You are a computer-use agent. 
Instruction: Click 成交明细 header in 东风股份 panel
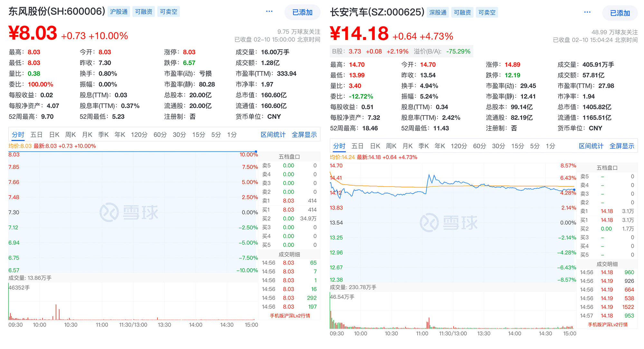coord(289,254)
